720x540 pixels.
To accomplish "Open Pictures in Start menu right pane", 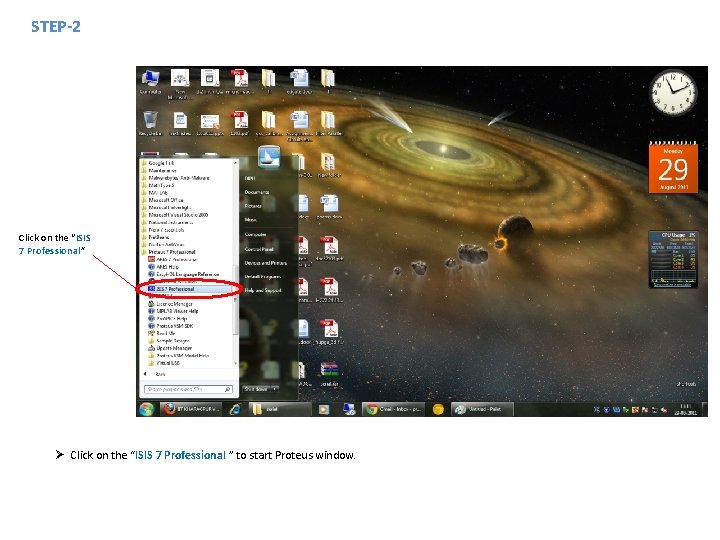I will [253, 206].
